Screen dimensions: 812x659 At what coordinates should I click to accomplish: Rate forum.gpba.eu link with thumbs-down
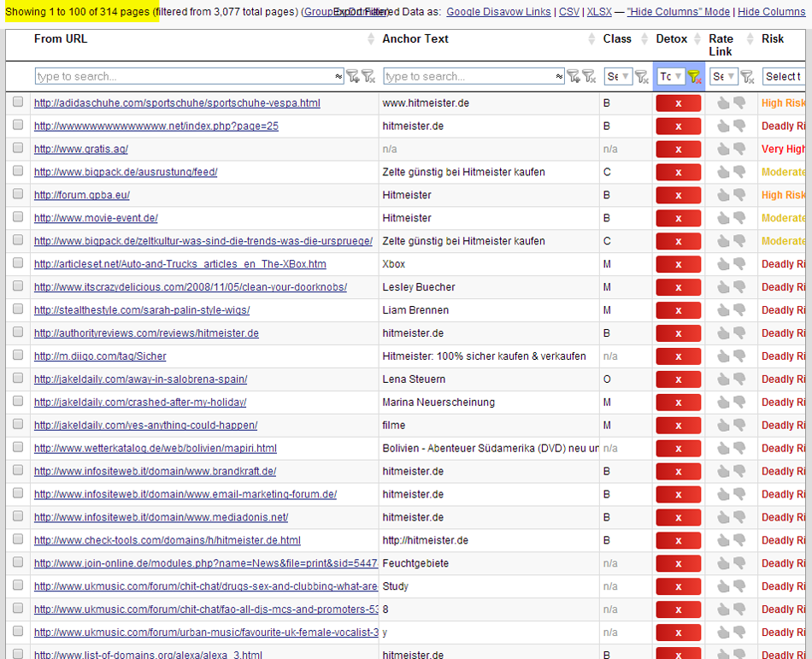click(x=739, y=195)
